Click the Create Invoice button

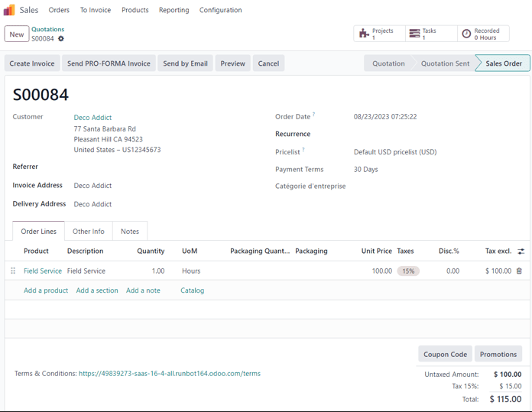point(32,63)
